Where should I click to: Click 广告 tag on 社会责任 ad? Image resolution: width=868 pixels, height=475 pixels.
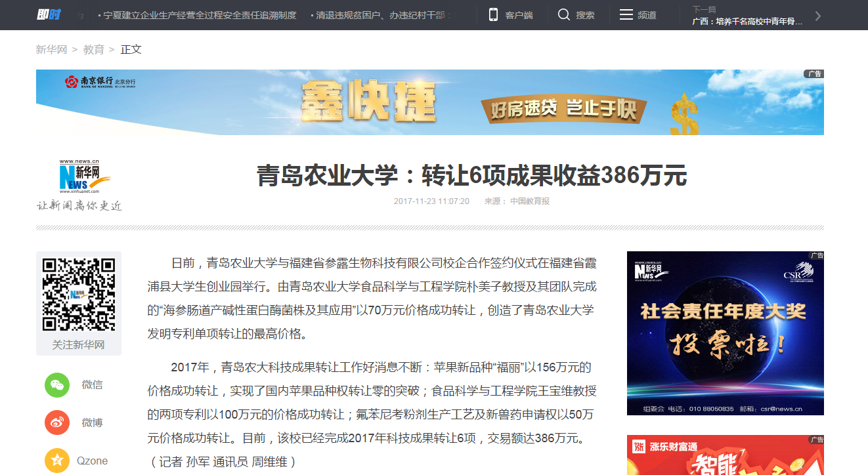[815, 255]
